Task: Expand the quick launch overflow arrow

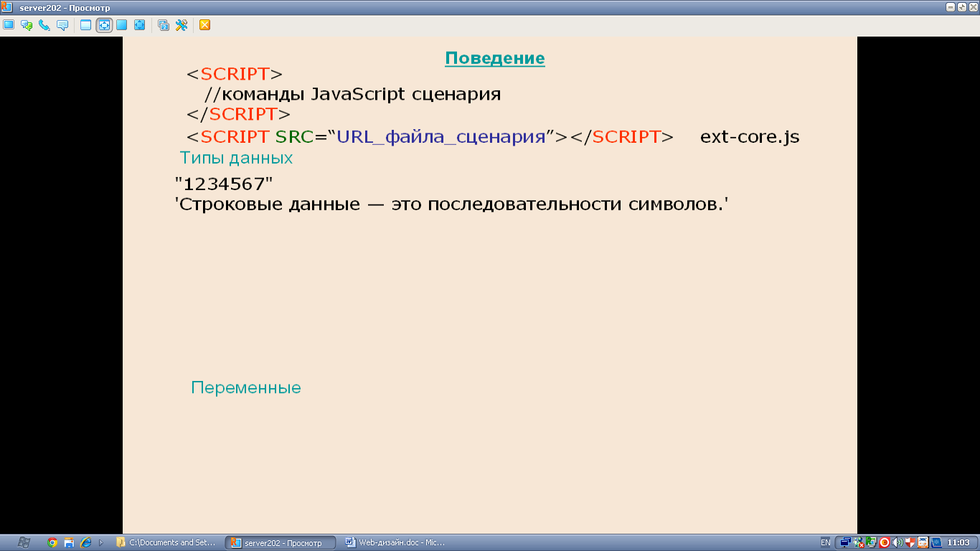Action: pyautogui.click(x=101, y=542)
